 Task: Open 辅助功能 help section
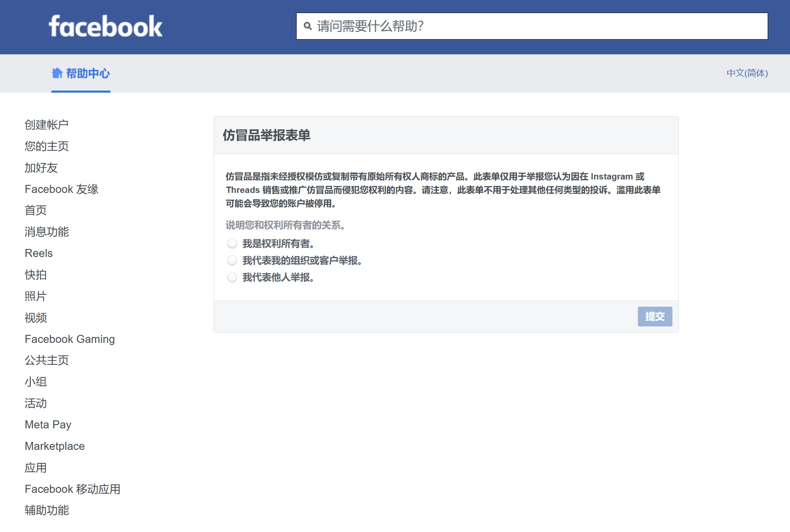[47, 511]
